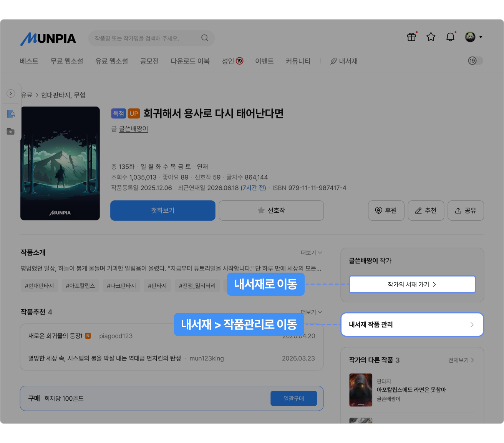Open favorites via the star icon
The height and width of the screenshot is (443, 504).
pos(431,37)
